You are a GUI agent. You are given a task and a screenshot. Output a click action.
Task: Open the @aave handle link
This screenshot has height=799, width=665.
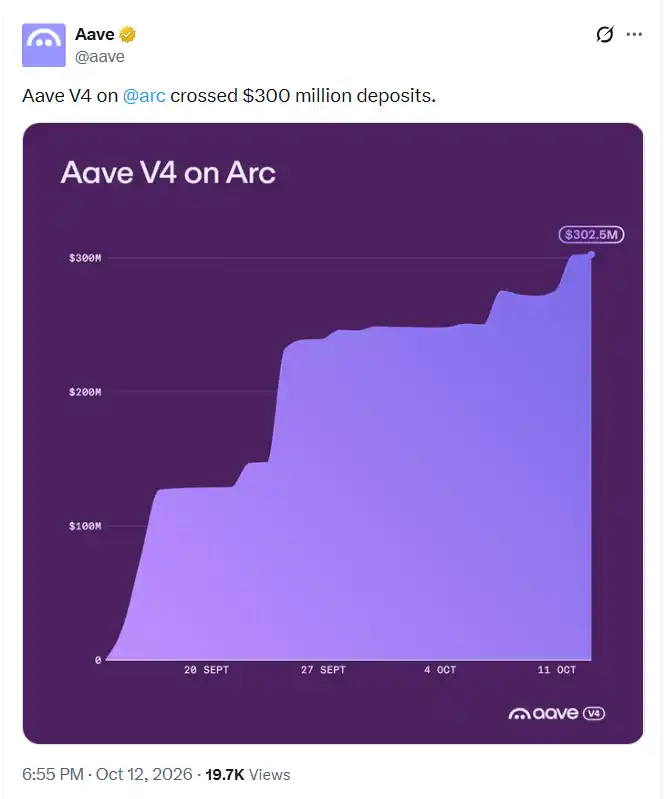(99, 57)
